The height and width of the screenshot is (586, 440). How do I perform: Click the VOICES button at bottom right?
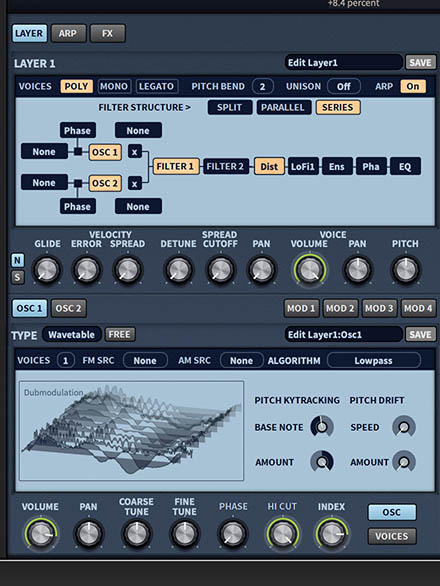(x=392, y=536)
